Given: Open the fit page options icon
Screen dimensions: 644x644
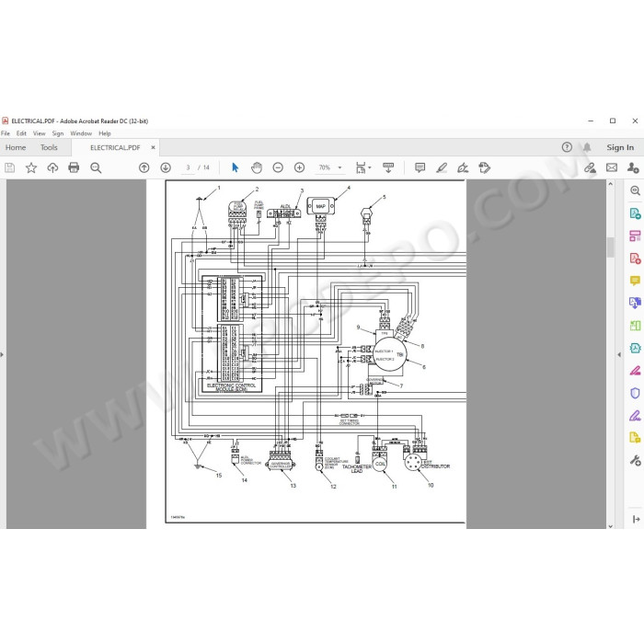Looking at the screenshot, I should click(363, 167).
